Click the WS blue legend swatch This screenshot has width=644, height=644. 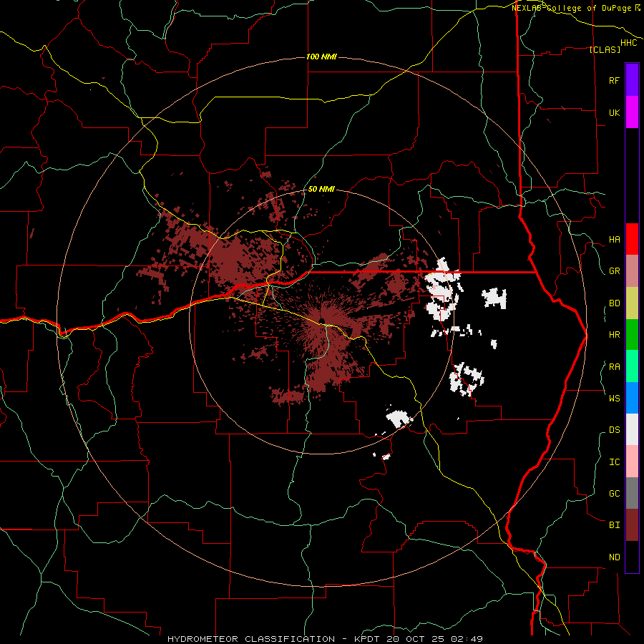(632, 398)
